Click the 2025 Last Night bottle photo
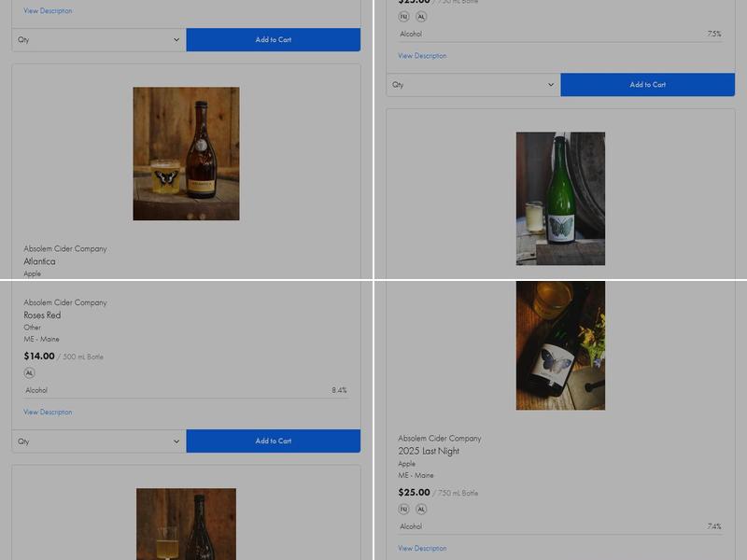Image resolution: width=747 pixels, height=560 pixels. pyautogui.click(x=560, y=345)
